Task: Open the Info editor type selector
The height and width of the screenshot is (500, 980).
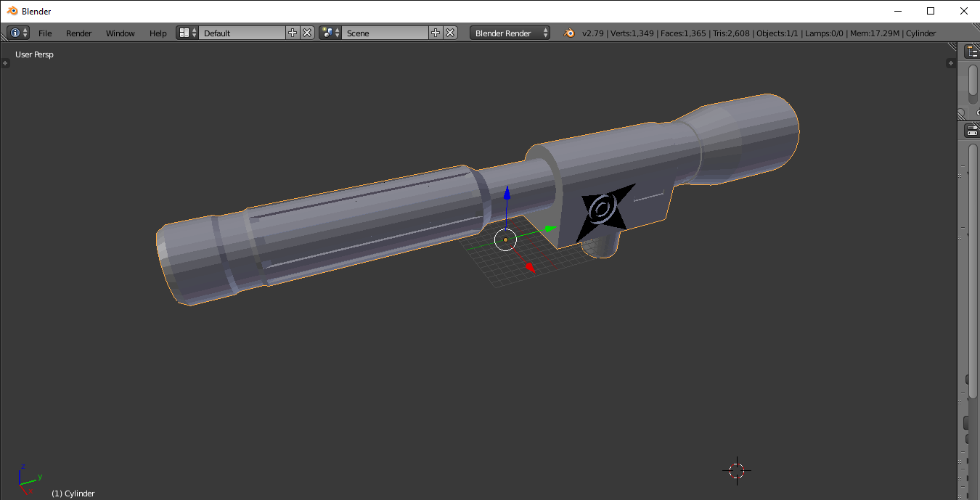Action: 18,33
